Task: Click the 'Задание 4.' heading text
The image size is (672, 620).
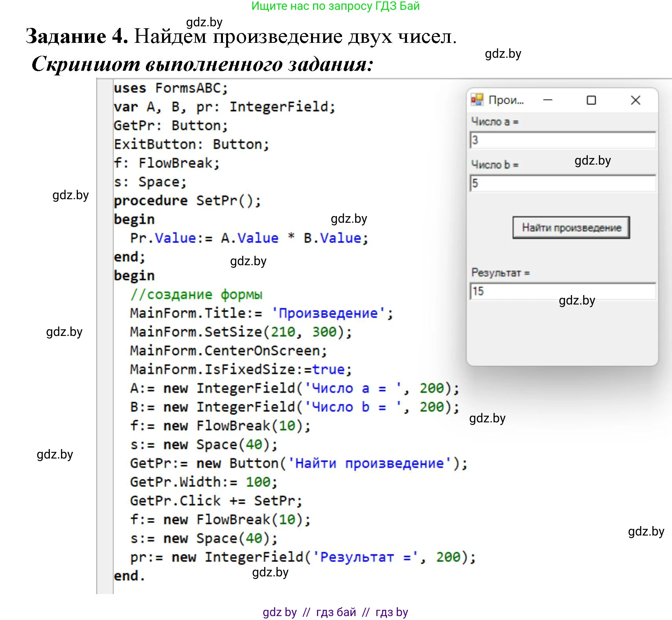Action: click(77, 37)
